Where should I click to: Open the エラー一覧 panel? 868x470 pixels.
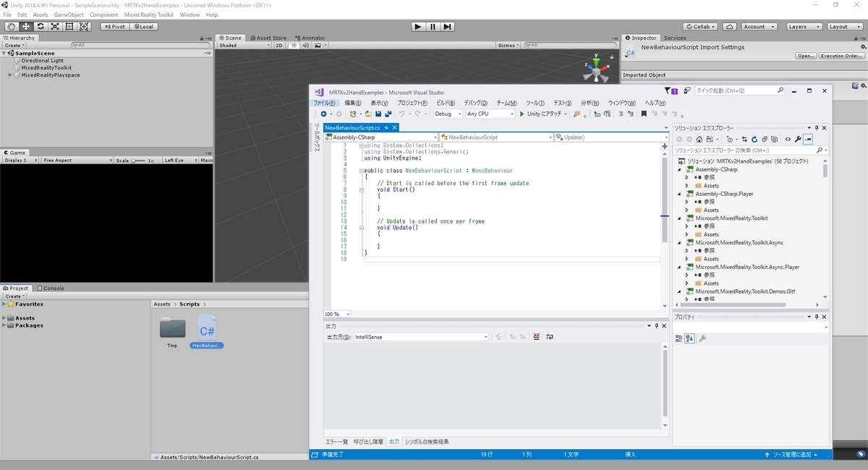335,441
